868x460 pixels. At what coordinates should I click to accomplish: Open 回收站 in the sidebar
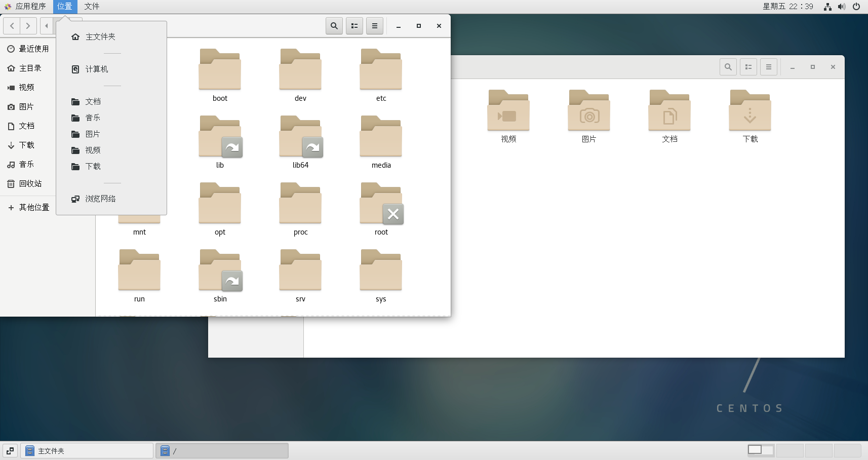pos(28,183)
